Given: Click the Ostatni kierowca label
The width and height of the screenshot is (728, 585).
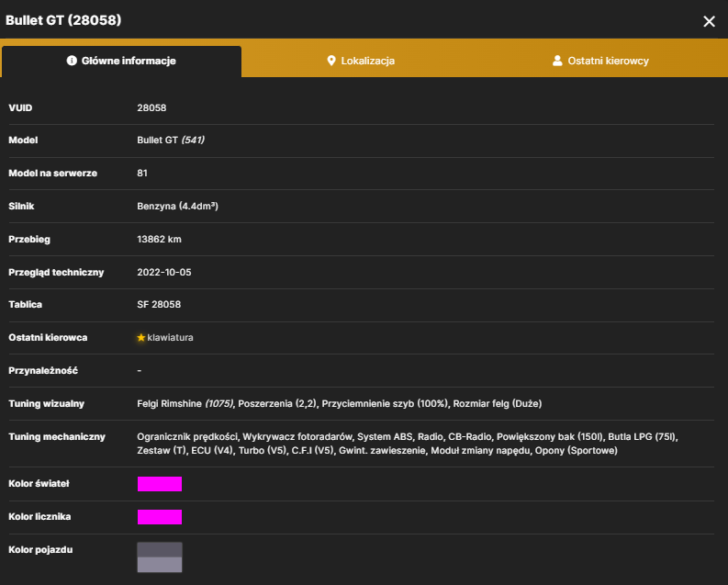Looking at the screenshot, I should 48,338.
